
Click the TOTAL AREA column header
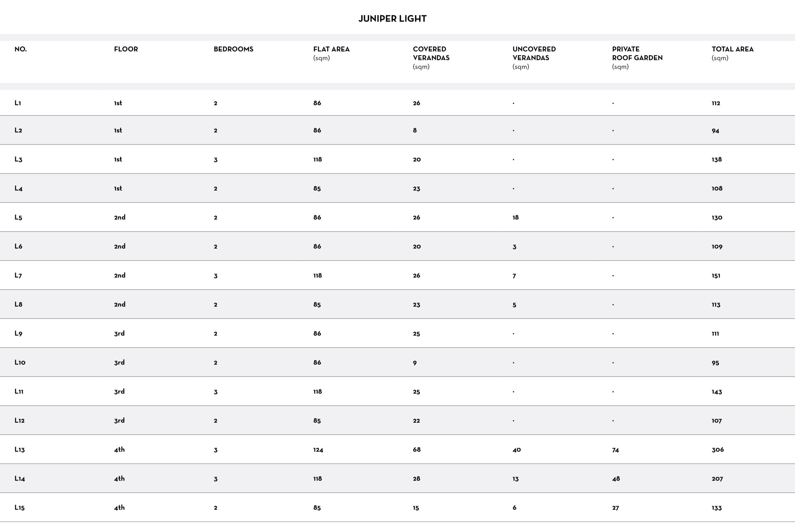click(732, 49)
